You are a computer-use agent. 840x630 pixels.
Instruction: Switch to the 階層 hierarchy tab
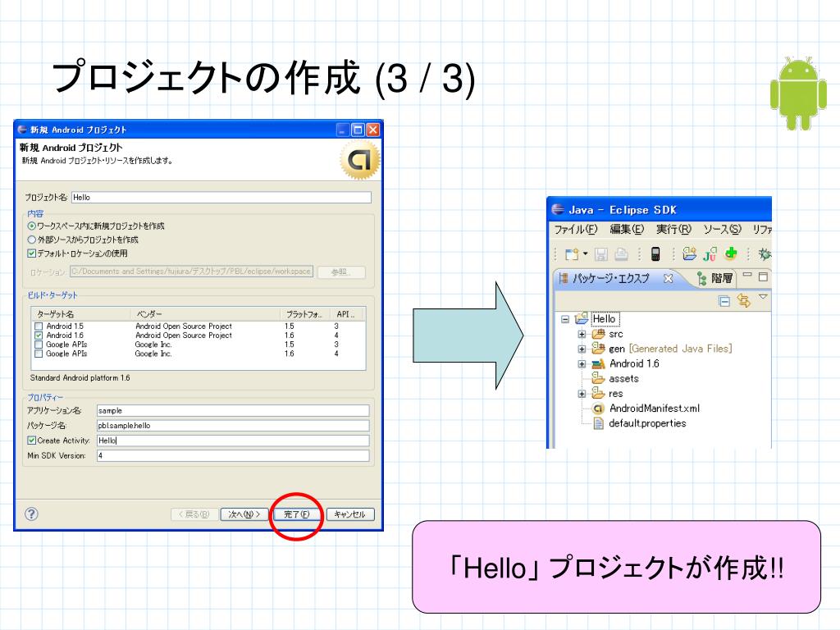point(715,278)
